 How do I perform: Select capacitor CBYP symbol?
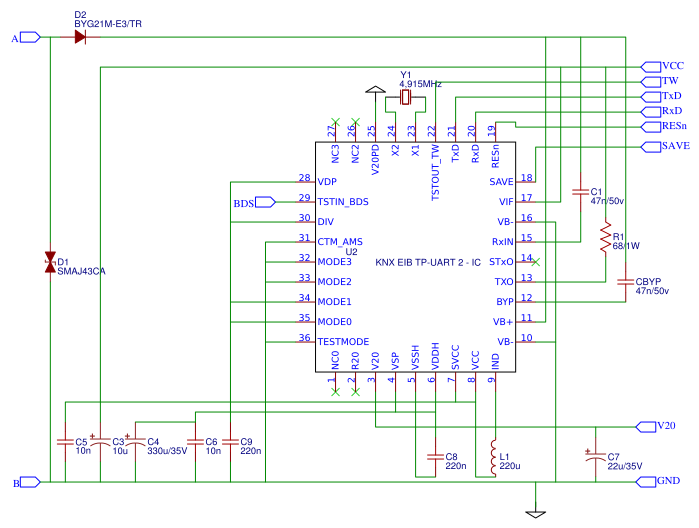(x=625, y=281)
